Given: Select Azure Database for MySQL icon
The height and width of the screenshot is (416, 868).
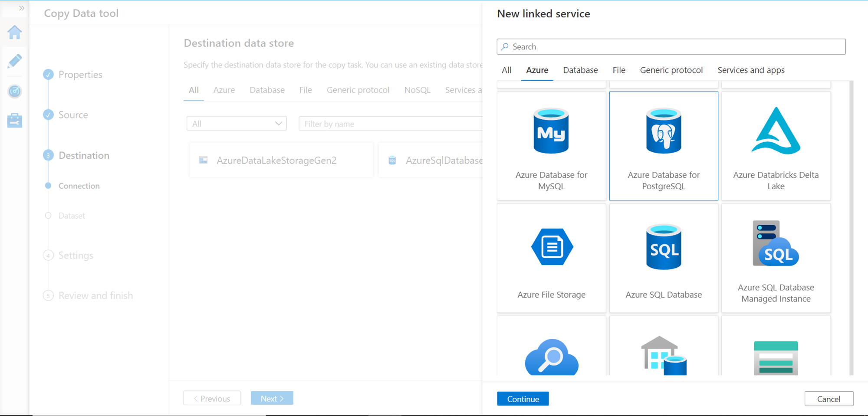Looking at the screenshot, I should coord(551,131).
